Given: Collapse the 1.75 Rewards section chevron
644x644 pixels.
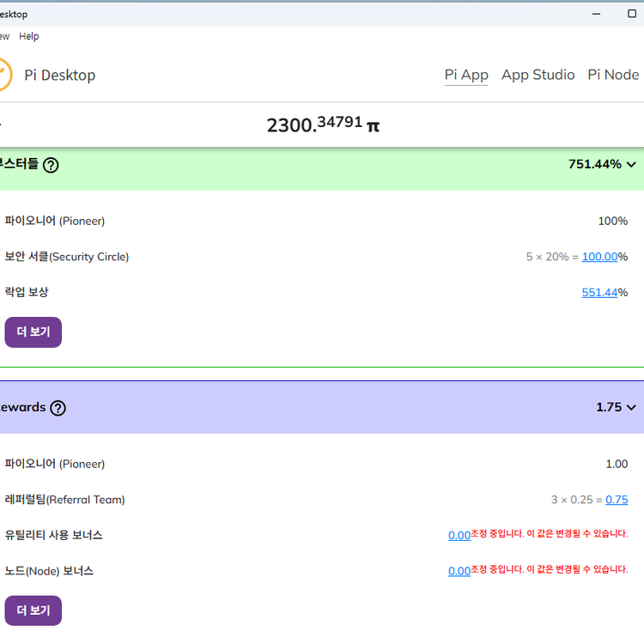Looking at the screenshot, I should point(632,408).
